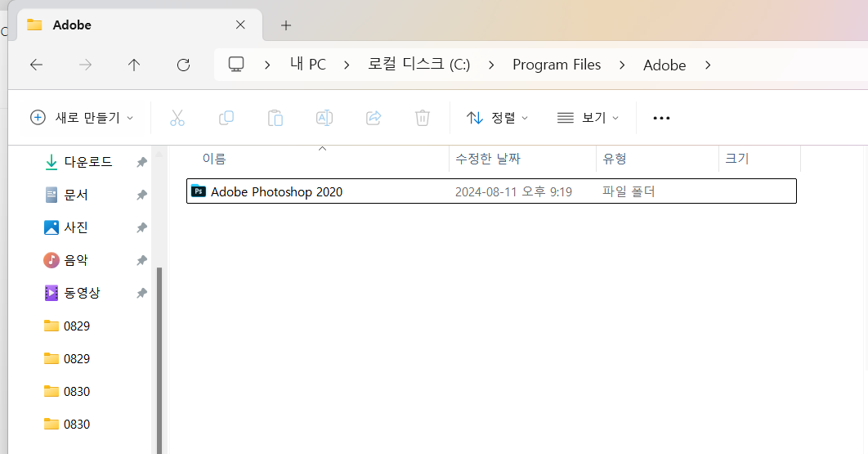868x454 pixels.
Task: Open 음악 in the sidebar
Action: point(76,260)
